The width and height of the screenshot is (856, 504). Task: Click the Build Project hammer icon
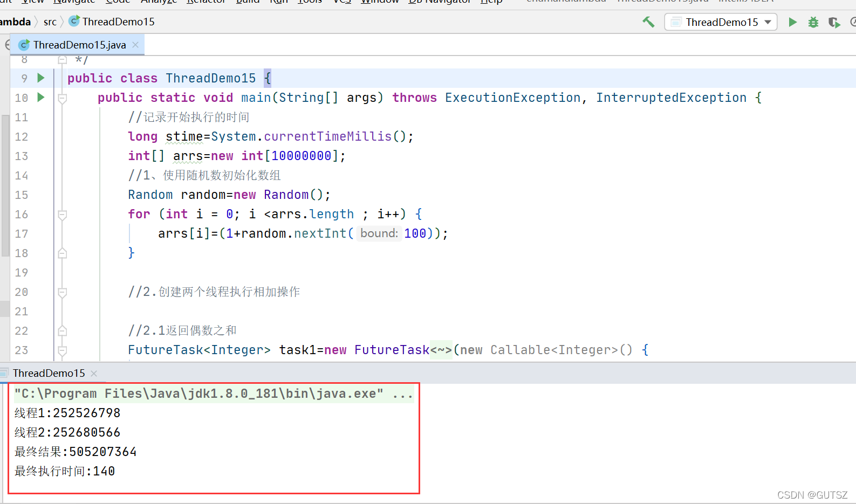(648, 22)
